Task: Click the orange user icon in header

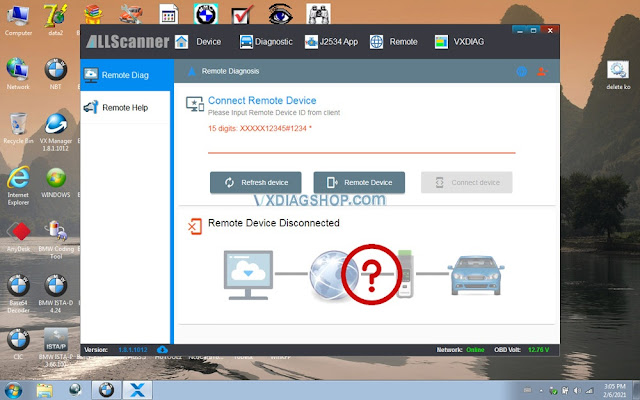Action: 542,71
